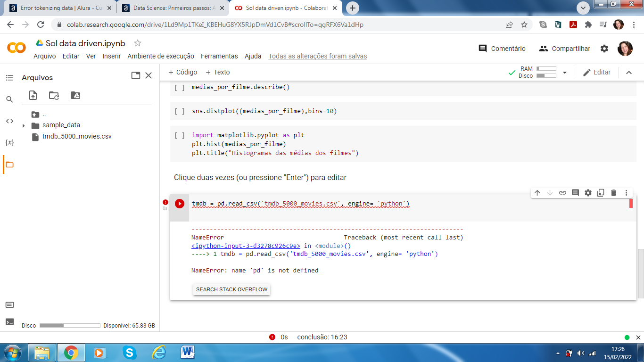The width and height of the screenshot is (644, 362).
Task: Select the Files folder sidebar icon
Action: [9, 165]
